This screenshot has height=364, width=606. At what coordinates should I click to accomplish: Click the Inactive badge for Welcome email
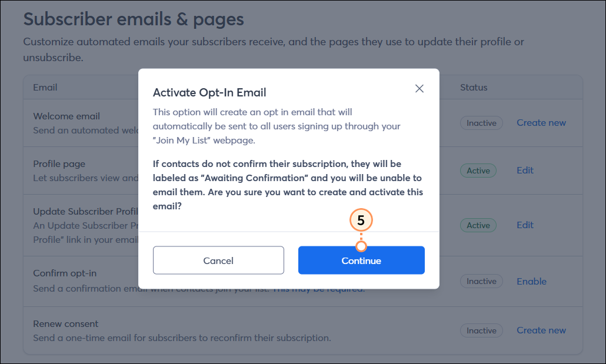click(x=481, y=123)
